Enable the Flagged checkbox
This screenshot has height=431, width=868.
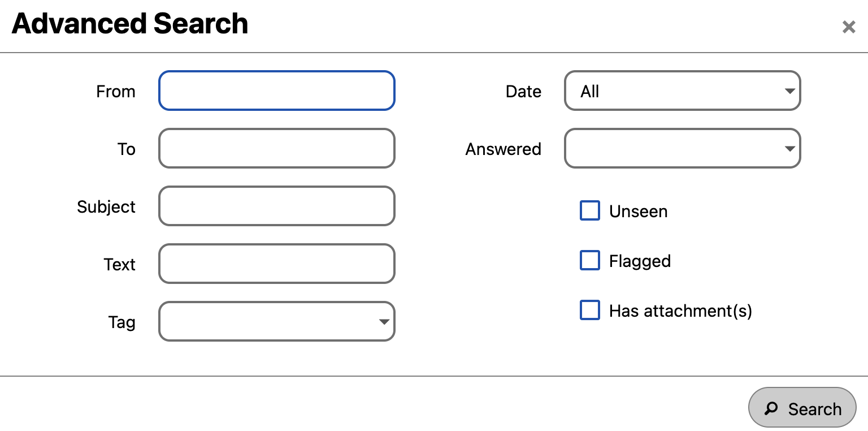tap(590, 260)
